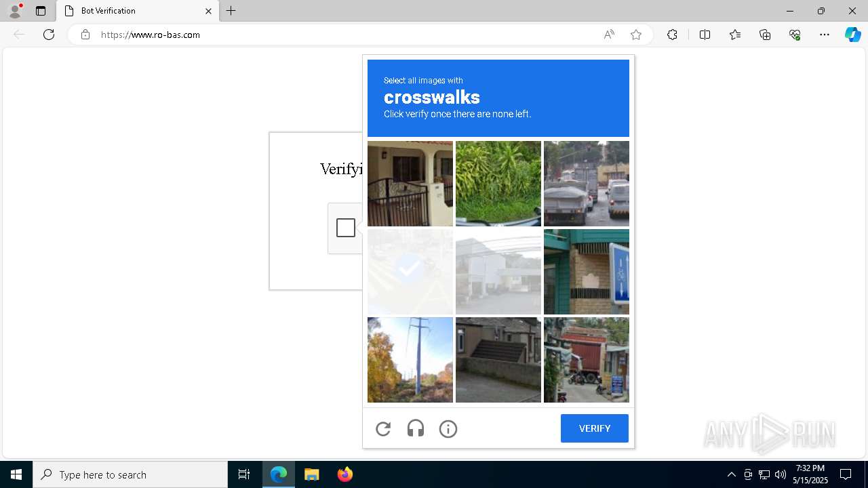The height and width of the screenshot is (488, 868).
Task: Open captcha help information icon
Action: point(448,428)
